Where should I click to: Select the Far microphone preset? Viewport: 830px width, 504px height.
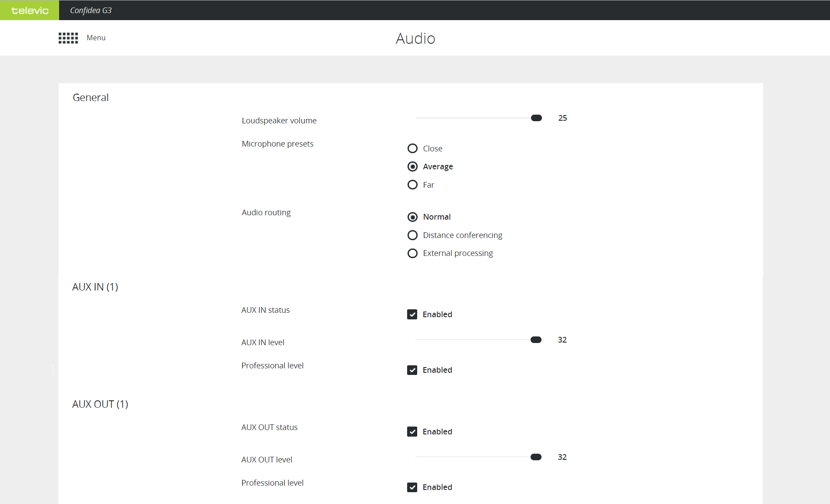click(412, 185)
